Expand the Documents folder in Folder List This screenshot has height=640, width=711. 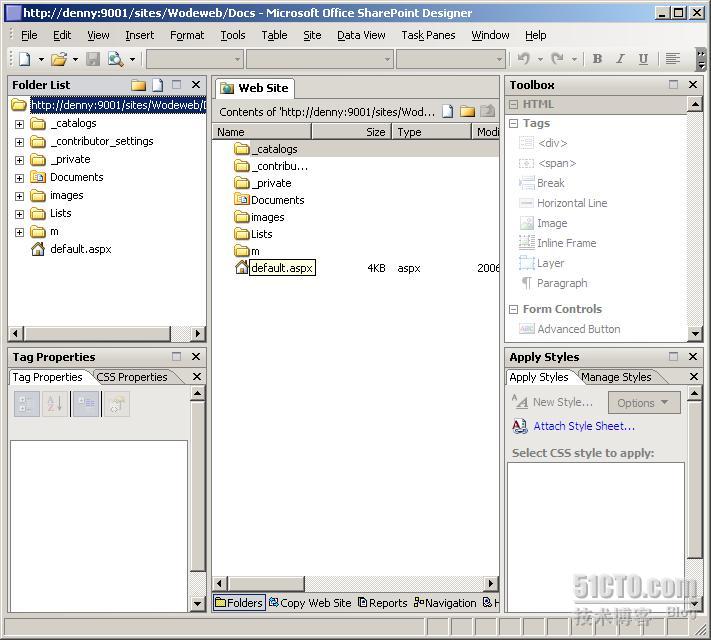pos(19,178)
